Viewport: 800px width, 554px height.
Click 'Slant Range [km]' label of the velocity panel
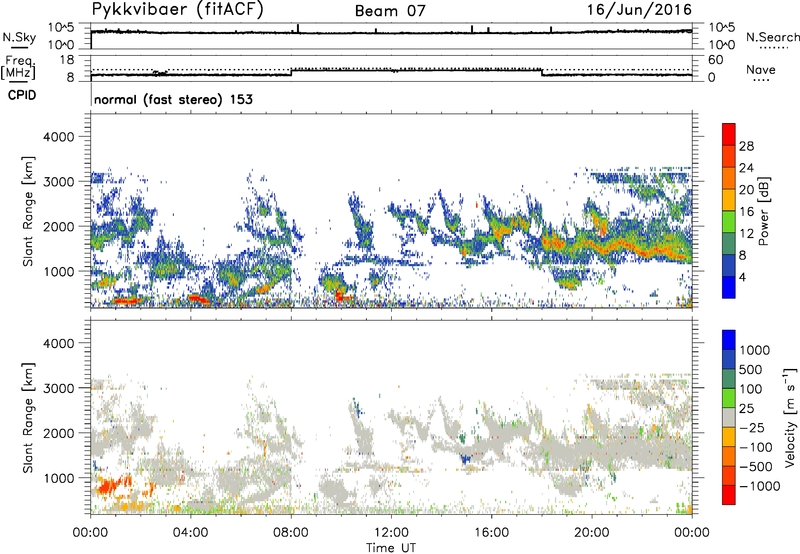(28, 417)
